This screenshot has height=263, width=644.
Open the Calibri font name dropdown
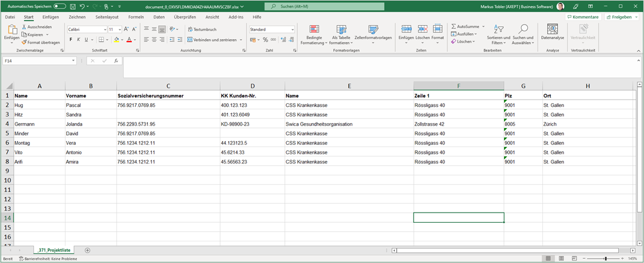105,29
